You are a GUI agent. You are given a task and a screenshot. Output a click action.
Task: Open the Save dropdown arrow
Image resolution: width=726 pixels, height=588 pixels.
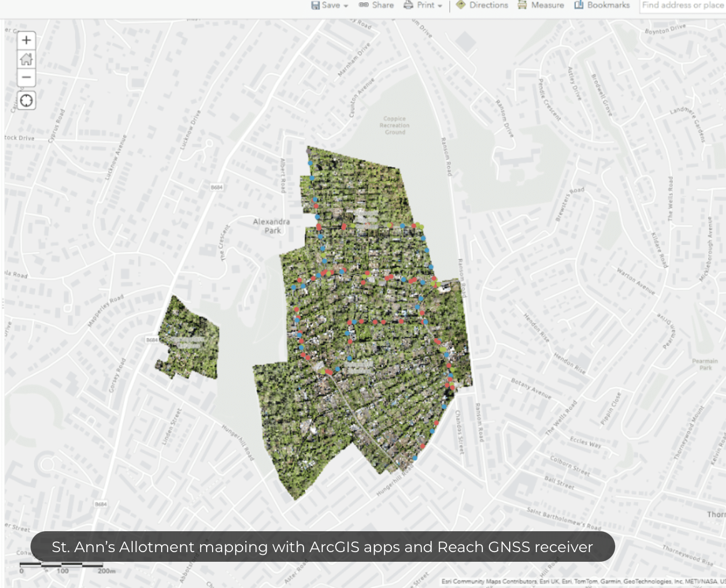tap(346, 5)
